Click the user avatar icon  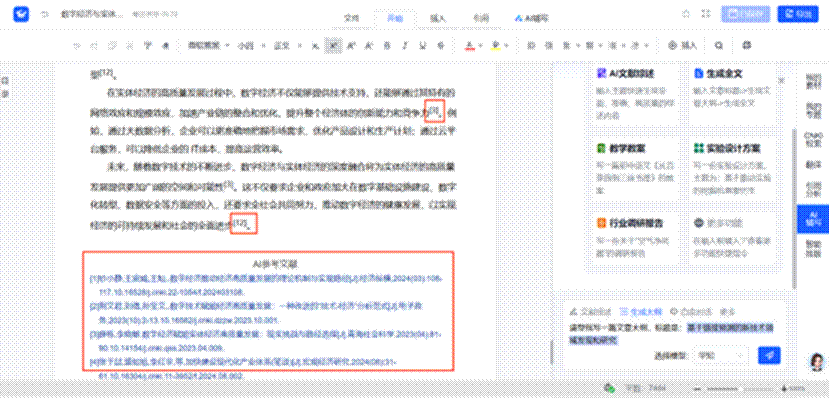pyautogui.click(x=817, y=362)
